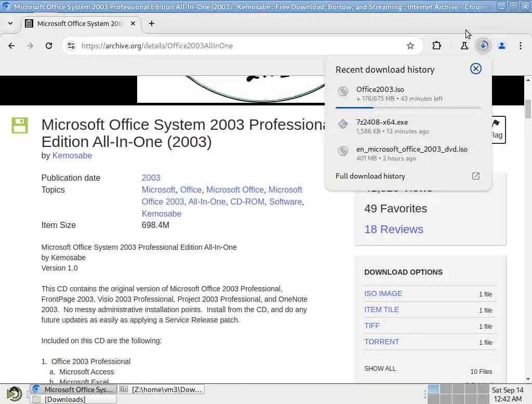Click the scrollbar up arrow
532x404 pixels.
528,80
